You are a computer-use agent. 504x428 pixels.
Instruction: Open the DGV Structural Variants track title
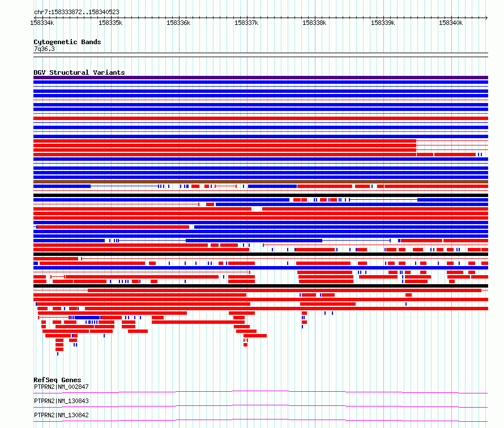[x=79, y=72]
